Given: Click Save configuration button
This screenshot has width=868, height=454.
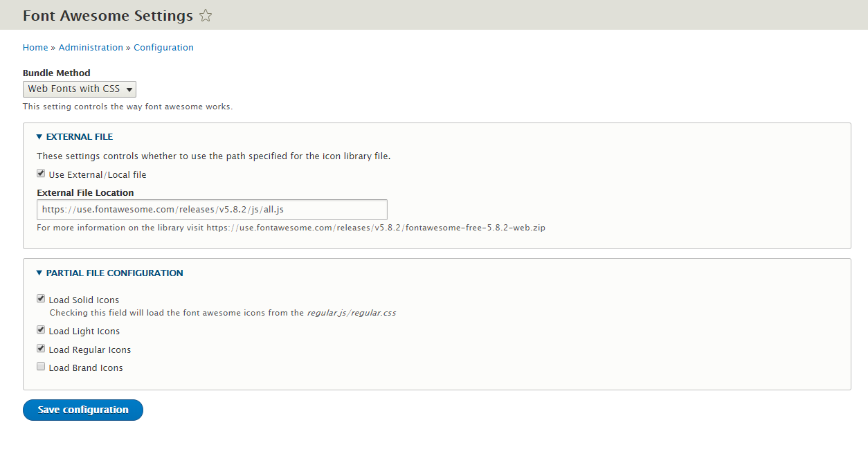Looking at the screenshot, I should tap(83, 410).
